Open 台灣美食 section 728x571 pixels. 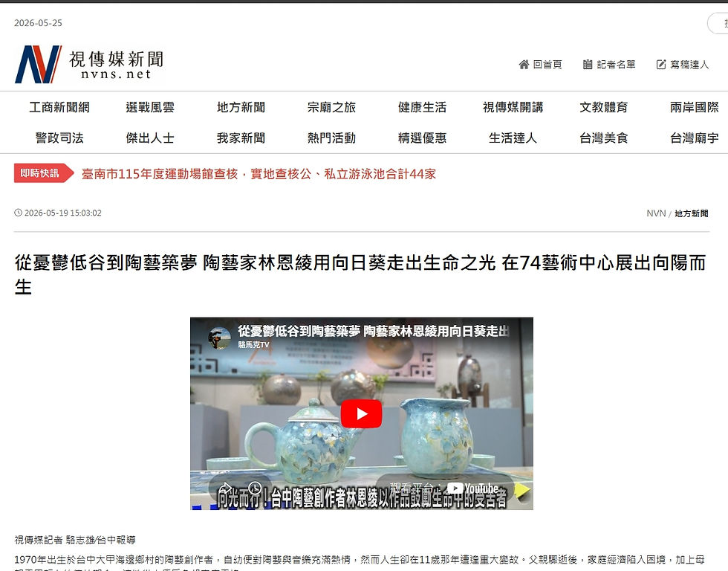pyautogui.click(x=603, y=138)
